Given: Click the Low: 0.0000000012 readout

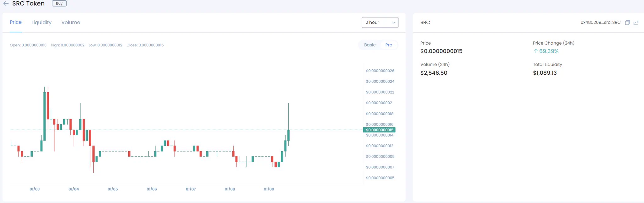Looking at the screenshot, I should click(105, 45).
